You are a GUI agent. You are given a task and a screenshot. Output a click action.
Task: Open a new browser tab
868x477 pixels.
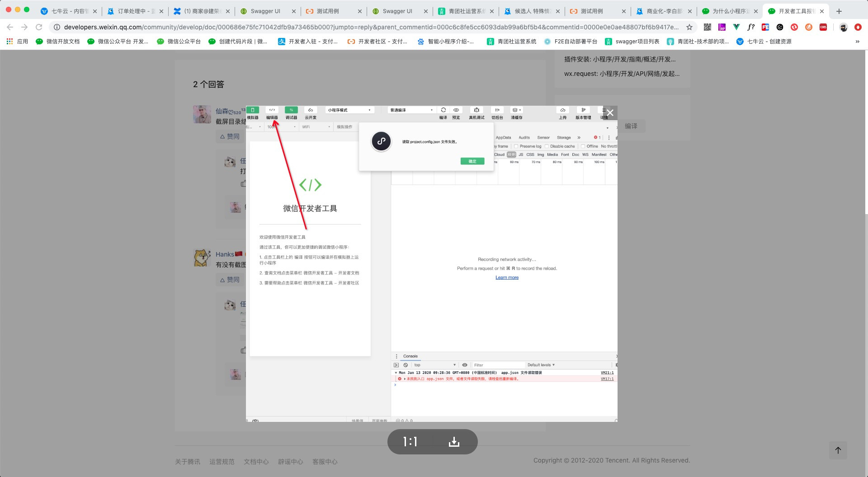839,11
